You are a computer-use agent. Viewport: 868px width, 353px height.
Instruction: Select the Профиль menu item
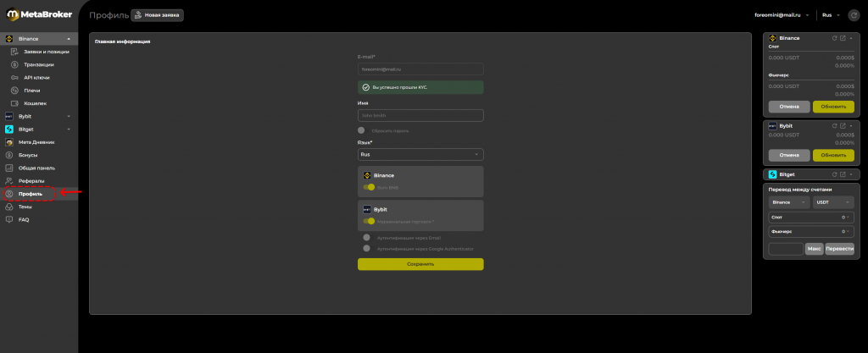tap(39, 194)
